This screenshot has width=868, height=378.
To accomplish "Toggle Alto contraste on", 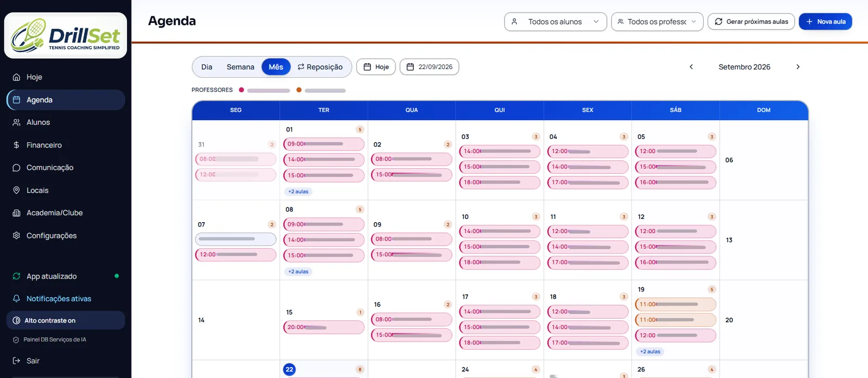I will point(66,320).
